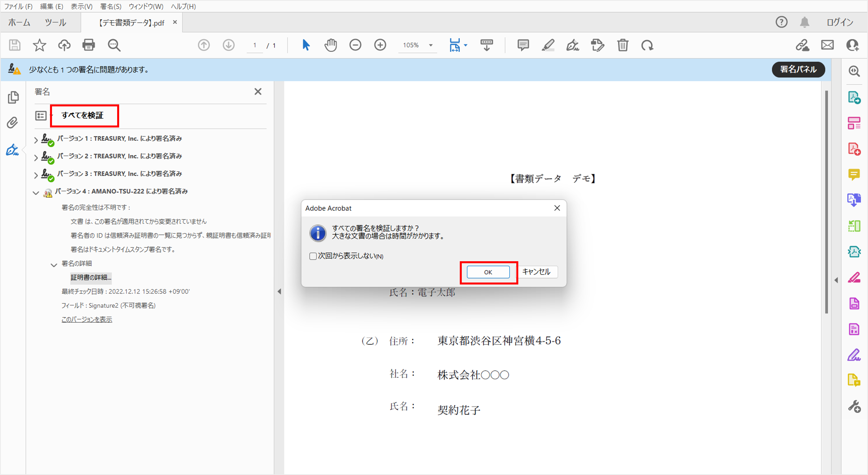Screen dimensions: 868x475
Task: Open the page thumbnails panel icon
Action: tap(13, 98)
